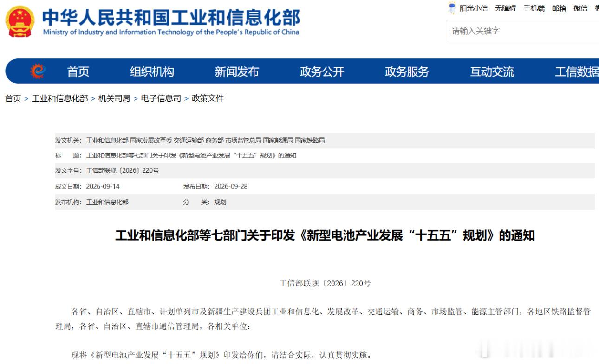This screenshot has height=364, width=599.
Task: Click the 阳光小信 robot mascot icon
Action: coord(452,8)
